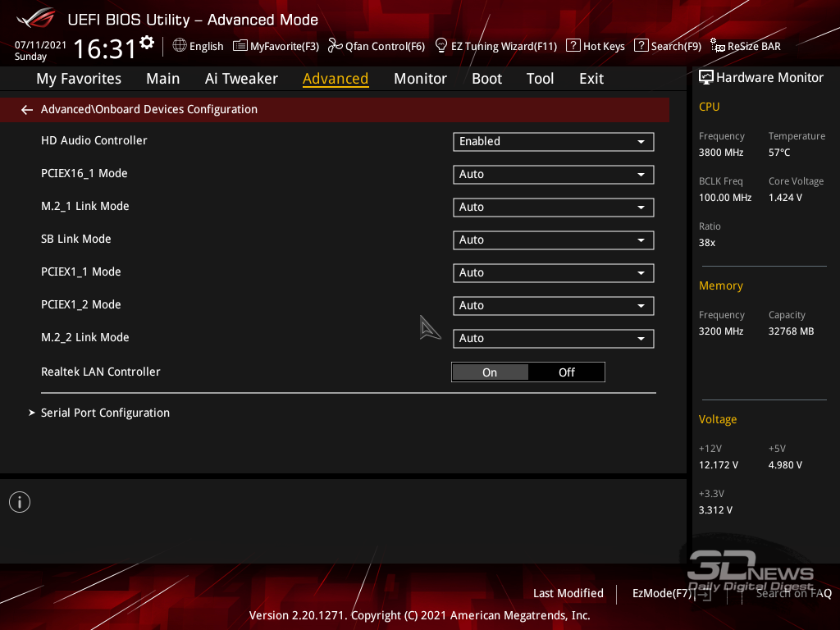Click the M.2_2 Link Mode label
The height and width of the screenshot is (630, 840).
[x=85, y=337]
